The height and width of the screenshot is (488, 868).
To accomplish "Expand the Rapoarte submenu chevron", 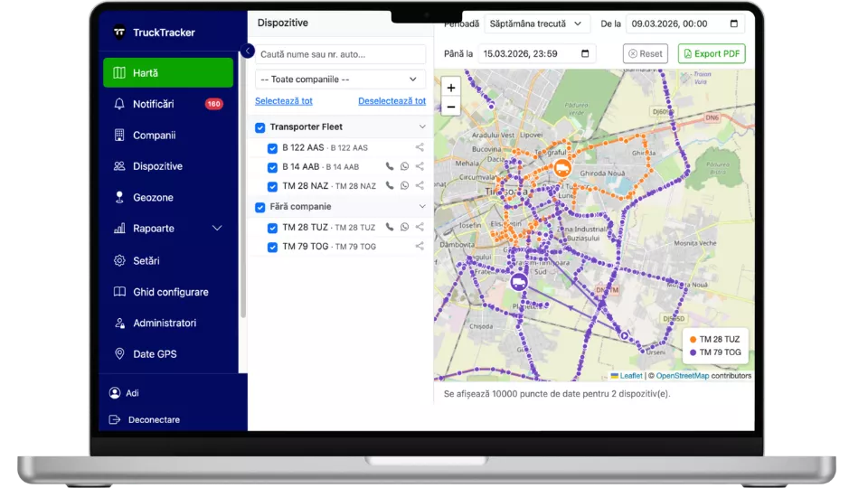I will (x=217, y=228).
